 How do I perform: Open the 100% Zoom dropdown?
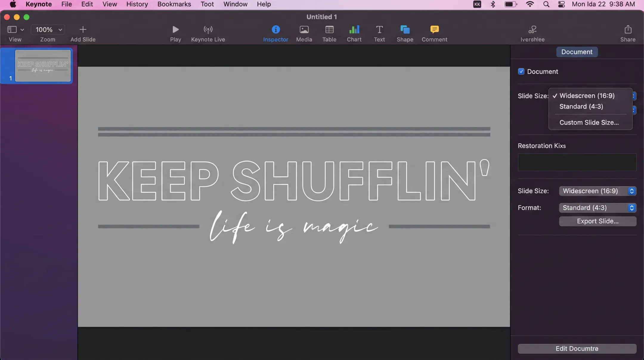click(48, 30)
